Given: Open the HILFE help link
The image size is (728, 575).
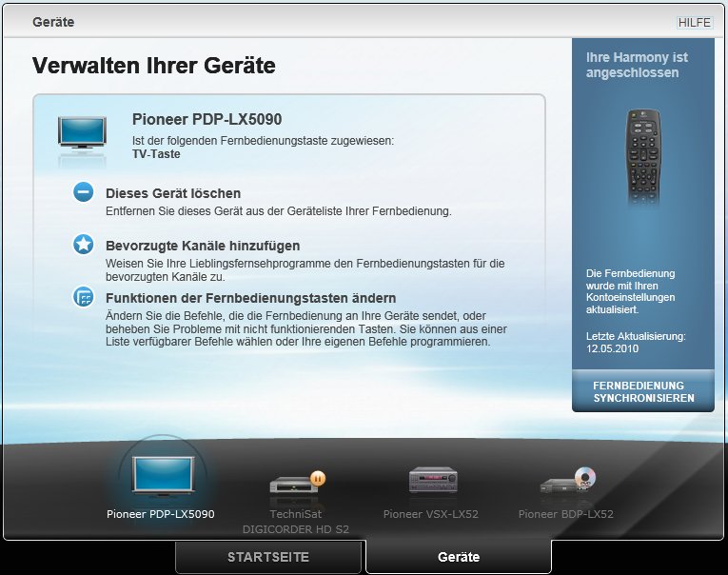Looking at the screenshot, I should (694, 23).
